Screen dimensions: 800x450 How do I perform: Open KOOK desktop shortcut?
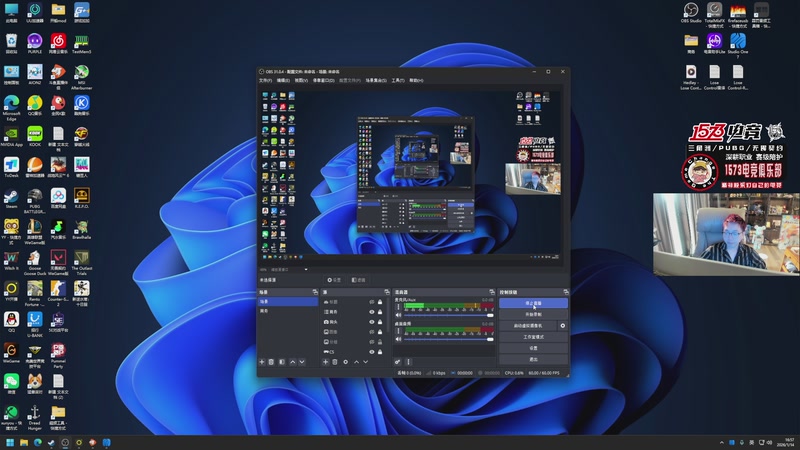tap(35, 137)
